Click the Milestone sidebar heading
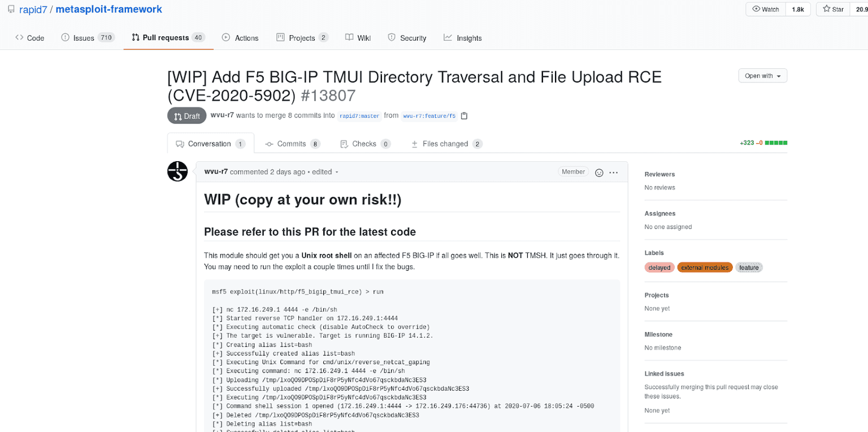868x432 pixels. [659, 334]
